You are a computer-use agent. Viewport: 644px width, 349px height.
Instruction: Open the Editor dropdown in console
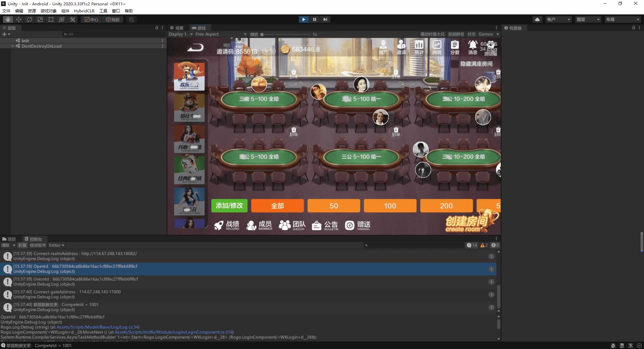click(x=56, y=245)
